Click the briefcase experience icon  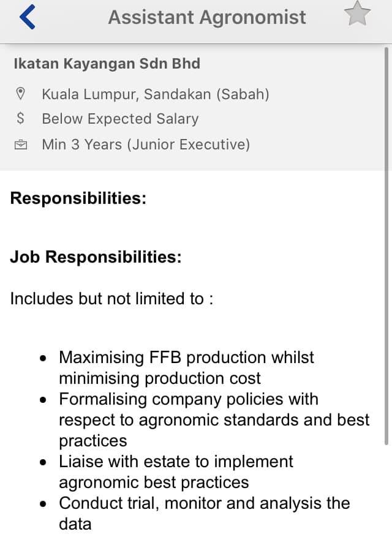21,144
